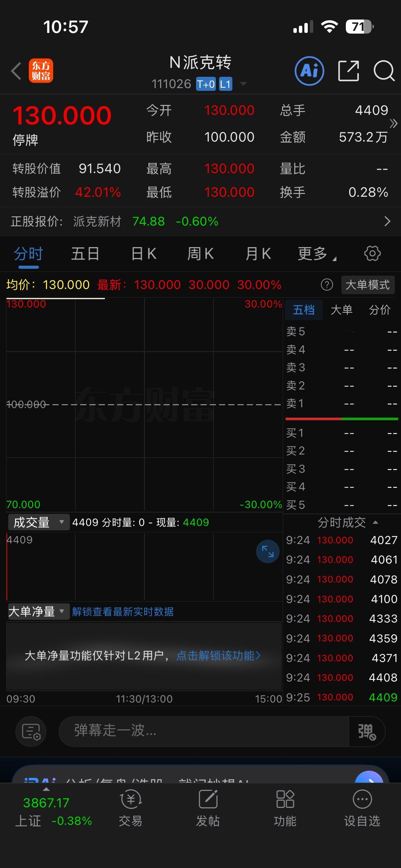Viewport: 401px width, 868px height.
Task: Expand the quote details double chevron
Action: (393, 123)
